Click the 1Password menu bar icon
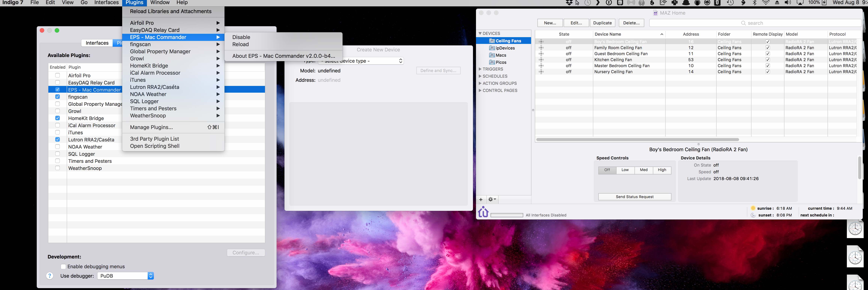Viewport: 868px width, 290px height. tap(609, 3)
